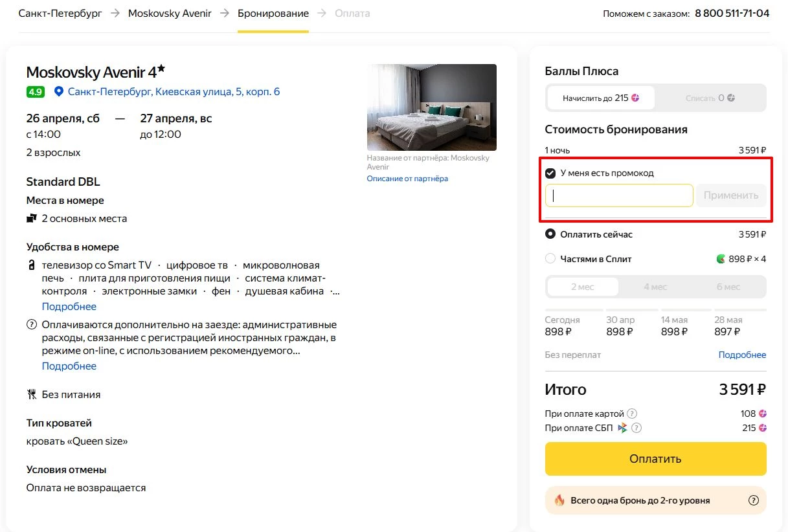
Task: Choose the "Частями в Сплит" payment option
Action: (x=551, y=258)
